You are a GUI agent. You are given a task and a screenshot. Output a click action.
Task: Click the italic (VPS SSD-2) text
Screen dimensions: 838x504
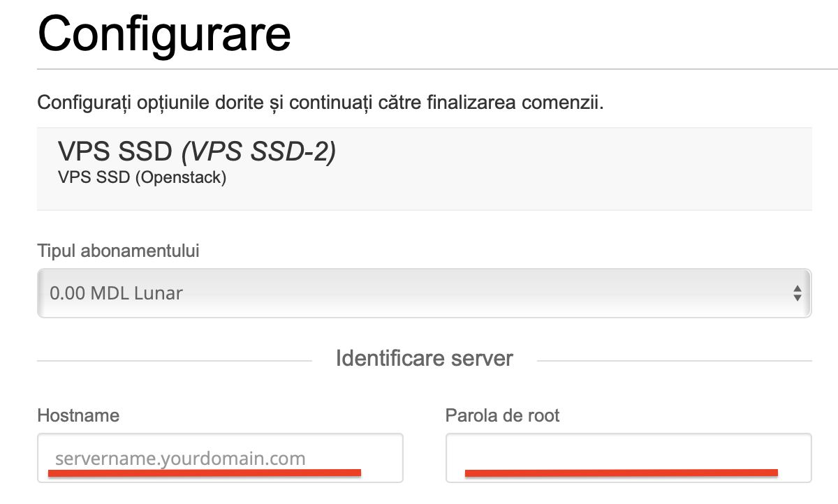click(x=259, y=151)
